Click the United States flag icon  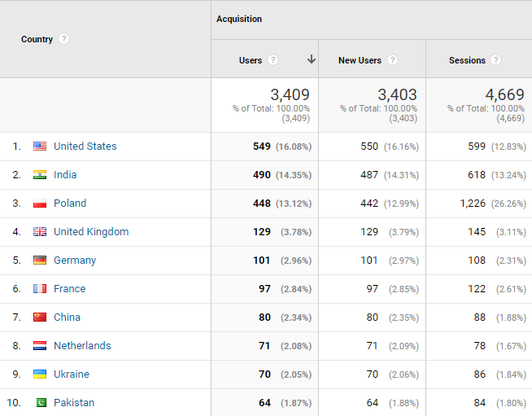coord(40,147)
